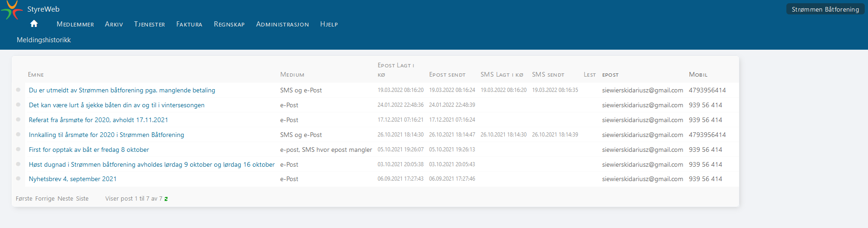
Task: Go to next page with Neste
Action: (x=65, y=199)
